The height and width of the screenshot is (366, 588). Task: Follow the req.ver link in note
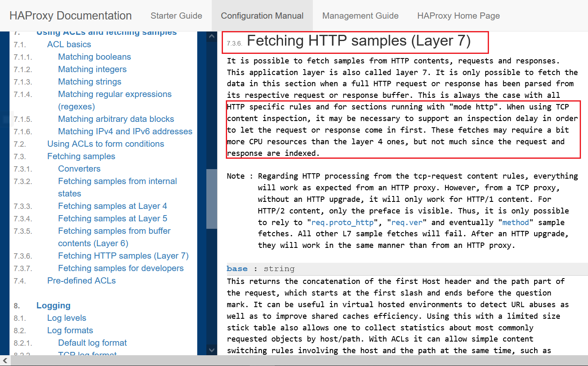[407, 222]
